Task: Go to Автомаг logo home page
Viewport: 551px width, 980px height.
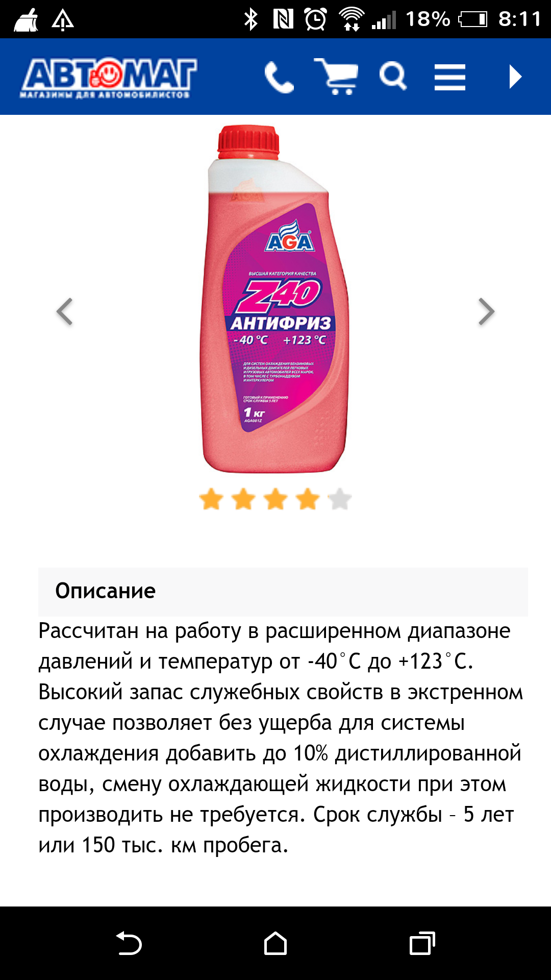Action: (x=109, y=78)
